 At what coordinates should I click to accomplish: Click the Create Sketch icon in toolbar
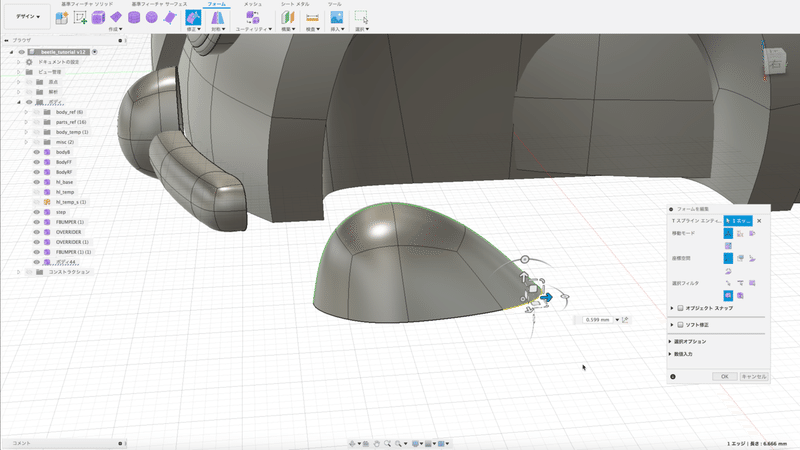(x=78, y=17)
